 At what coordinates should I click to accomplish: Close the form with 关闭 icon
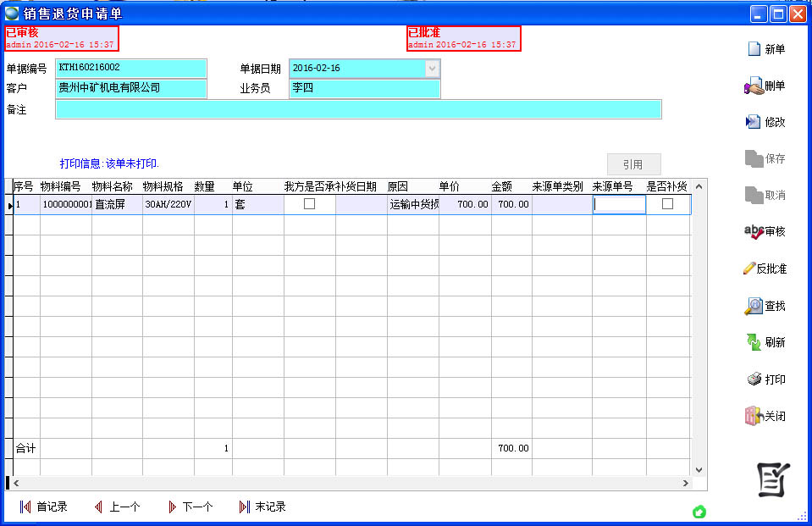tap(753, 416)
